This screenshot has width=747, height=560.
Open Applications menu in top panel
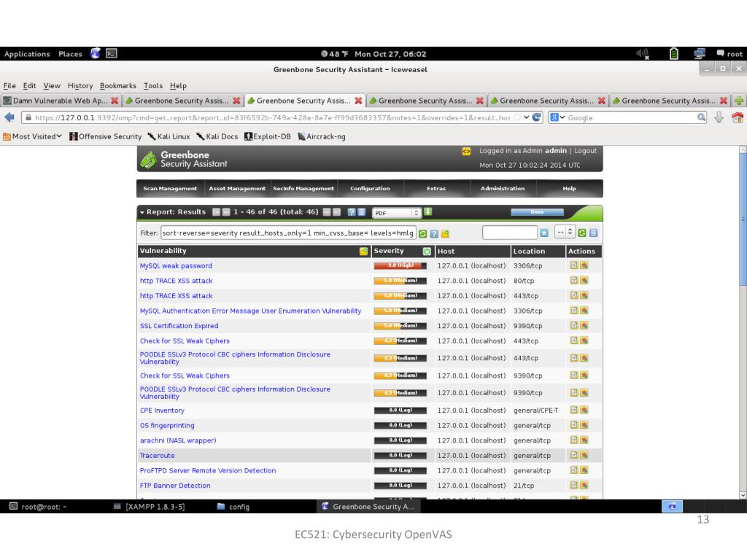click(27, 54)
